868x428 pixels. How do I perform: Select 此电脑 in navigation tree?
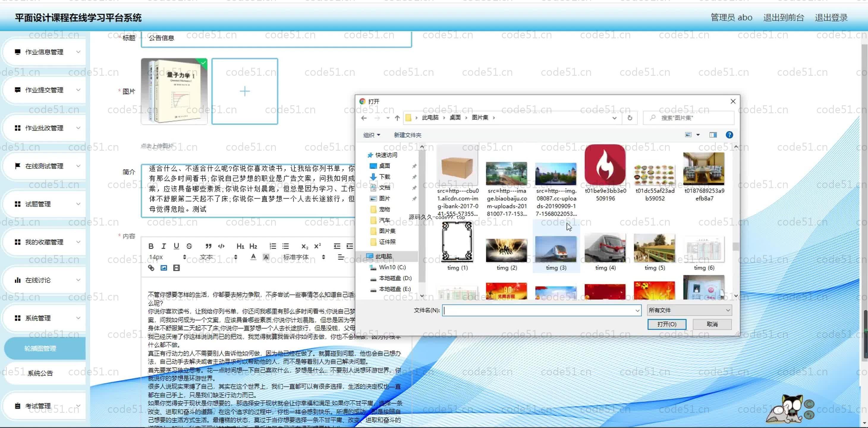tap(383, 257)
